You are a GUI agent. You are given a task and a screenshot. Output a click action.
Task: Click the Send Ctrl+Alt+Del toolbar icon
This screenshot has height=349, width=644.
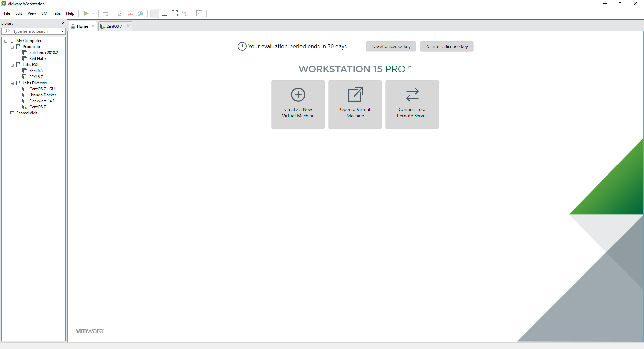[106, 13]
